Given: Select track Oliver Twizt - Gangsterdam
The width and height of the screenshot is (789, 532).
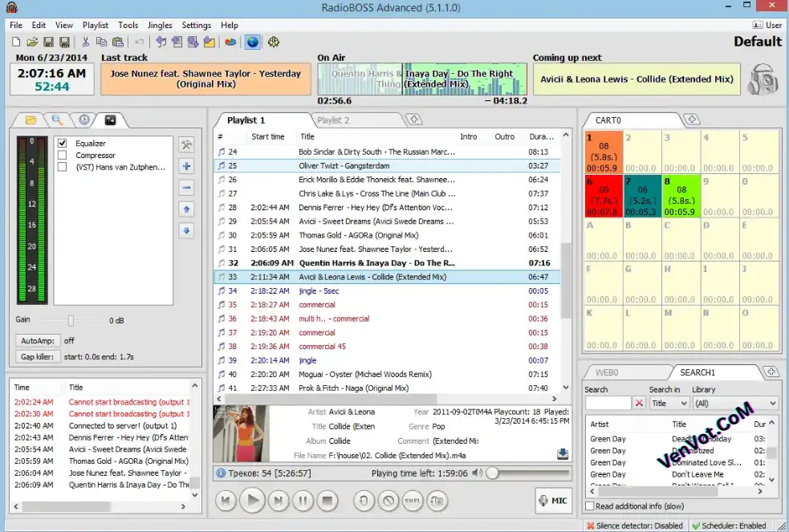Looking at the screenshot, I should [x=387, y=166].
